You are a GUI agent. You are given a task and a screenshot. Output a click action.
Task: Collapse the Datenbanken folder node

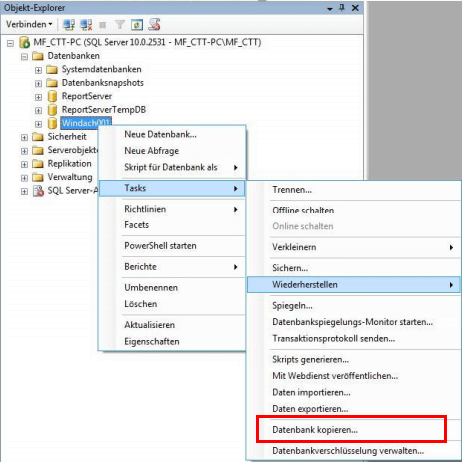coord(24,57)
